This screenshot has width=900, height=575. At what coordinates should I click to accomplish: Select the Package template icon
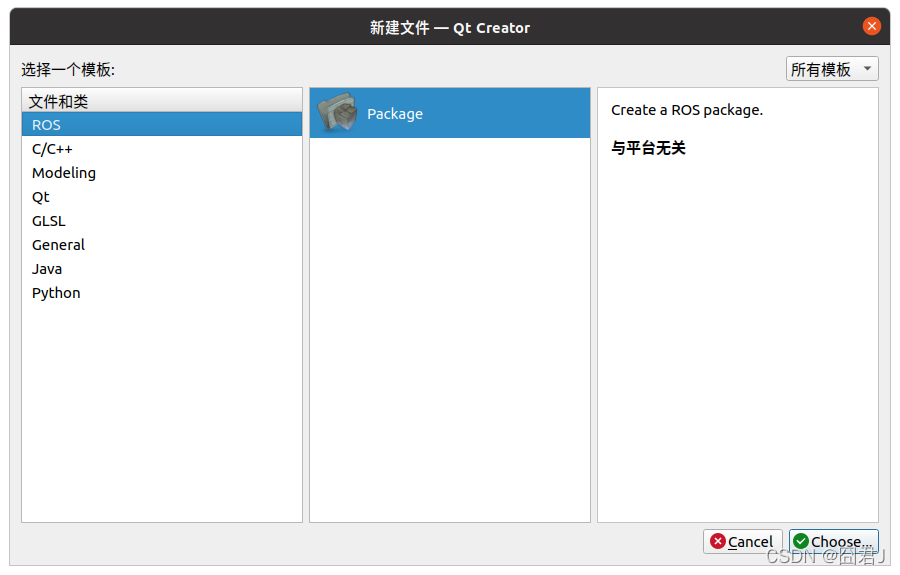click(x=337, y=114)
